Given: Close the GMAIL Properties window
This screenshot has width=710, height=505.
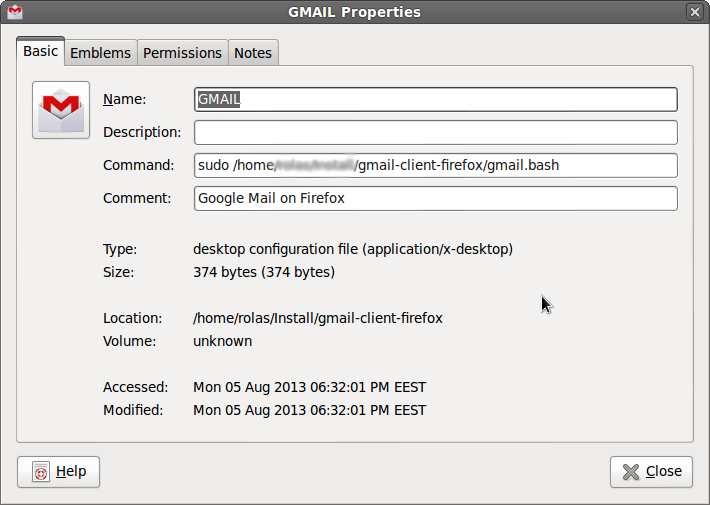Looking at the screenshot, I should coord(695,12).
